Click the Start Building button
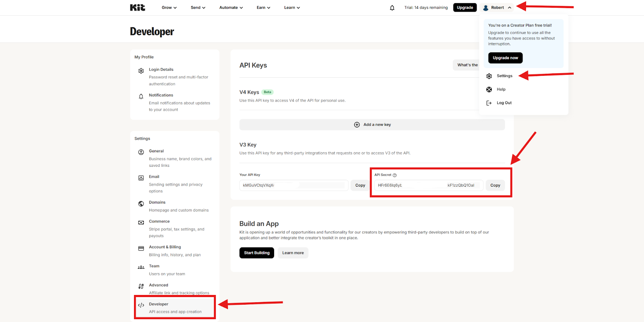Viewport: 644px width, 322px height. tap(257, 253)
